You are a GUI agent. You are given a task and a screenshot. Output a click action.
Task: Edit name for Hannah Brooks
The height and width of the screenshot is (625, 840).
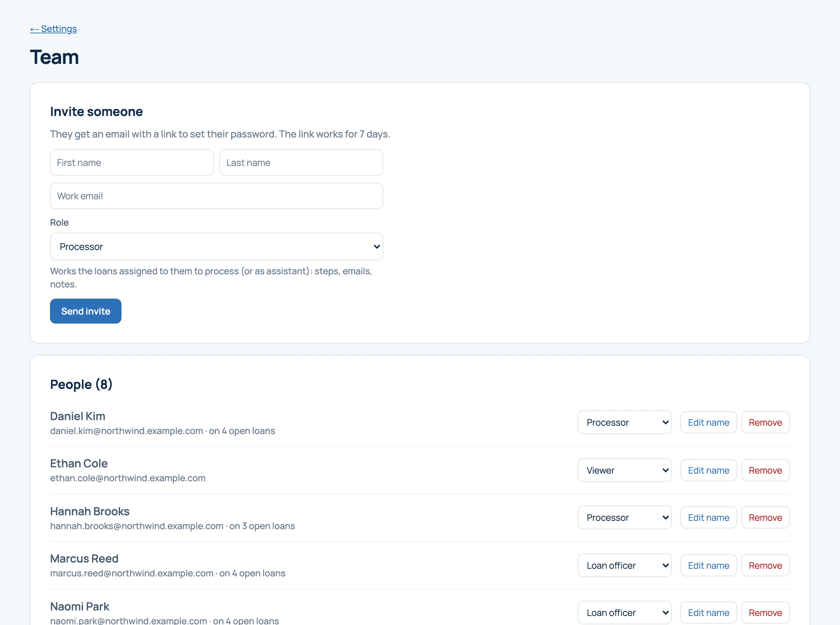tap(708, 518)
